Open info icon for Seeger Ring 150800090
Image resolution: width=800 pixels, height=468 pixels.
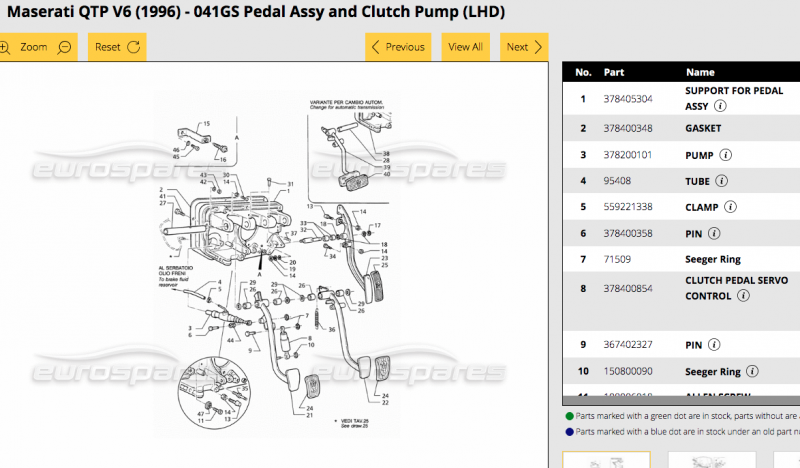[753, 372]
